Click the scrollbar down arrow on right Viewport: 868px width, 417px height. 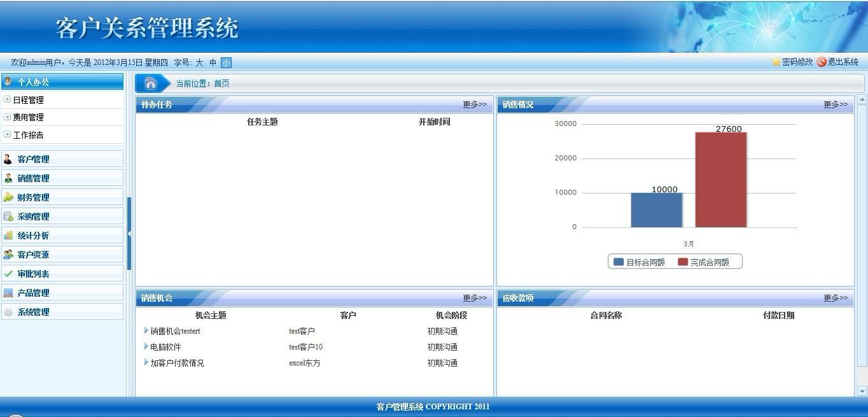tap(862, 391)
